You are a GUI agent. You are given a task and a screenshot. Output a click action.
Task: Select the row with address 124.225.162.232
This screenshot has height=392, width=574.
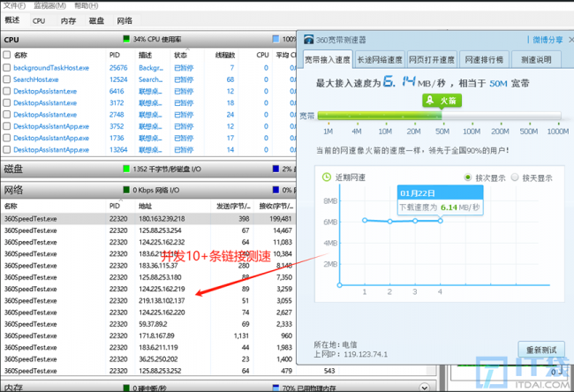[148, 242]
